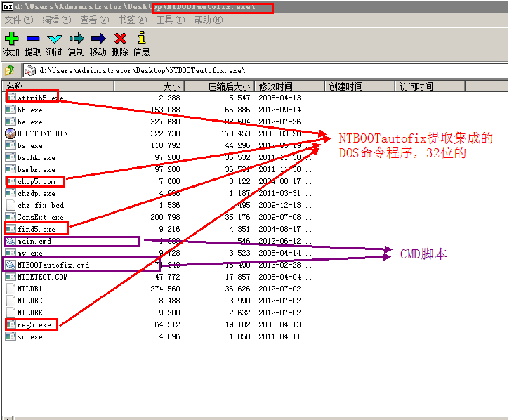Sort by the Name (名称) column header

56,86
